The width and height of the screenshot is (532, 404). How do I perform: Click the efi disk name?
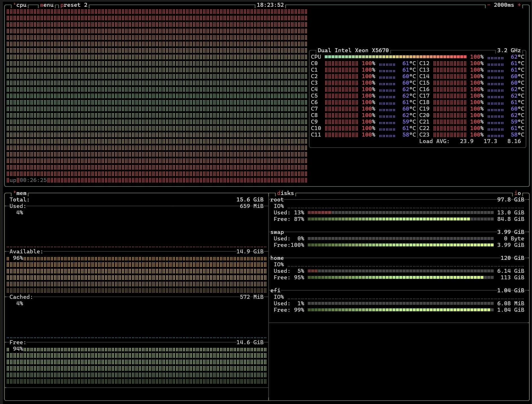(x=275, y=290)
